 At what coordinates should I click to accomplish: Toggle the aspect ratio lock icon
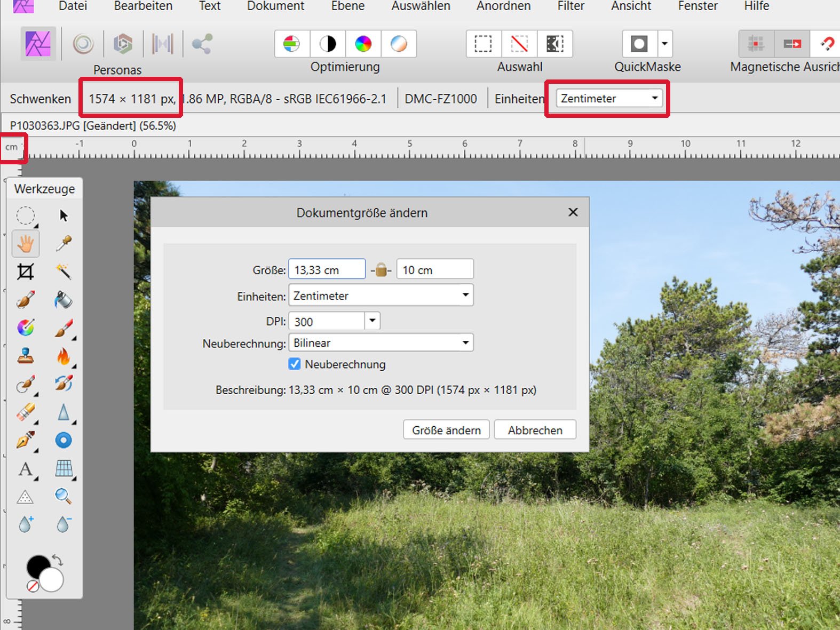click(381, 269)
